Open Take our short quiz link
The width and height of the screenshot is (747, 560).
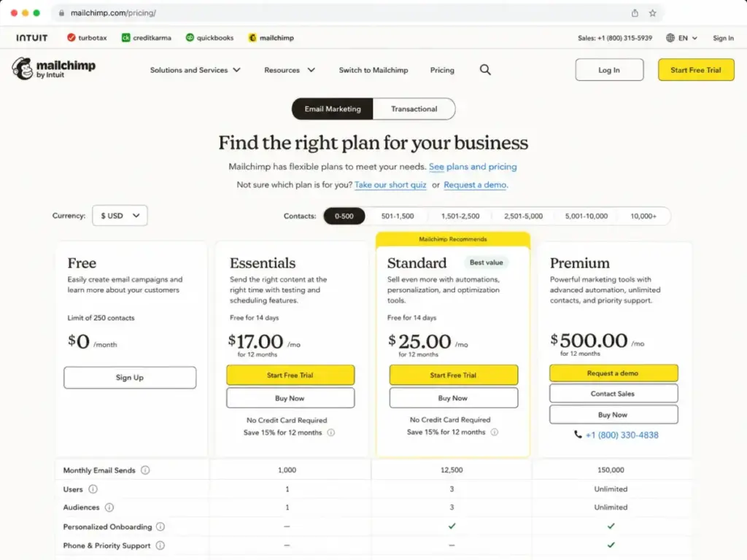pyautogui.click(x=390, y=184)
